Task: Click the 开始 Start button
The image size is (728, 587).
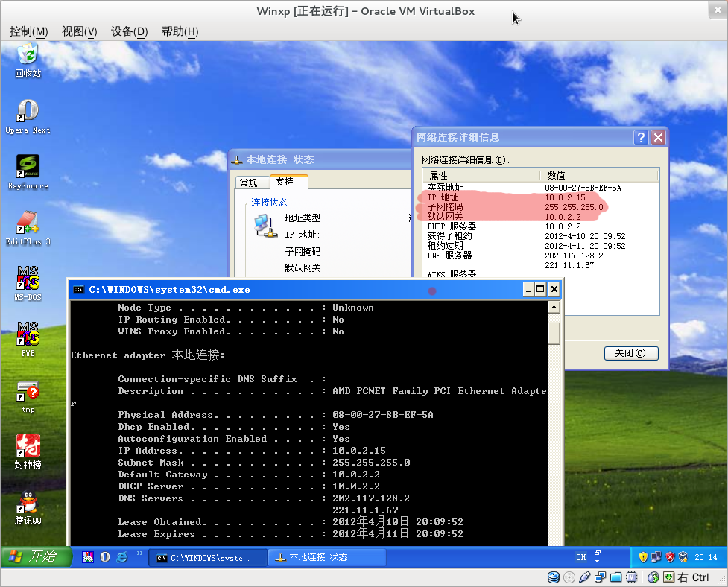Action: coord(37,557)
